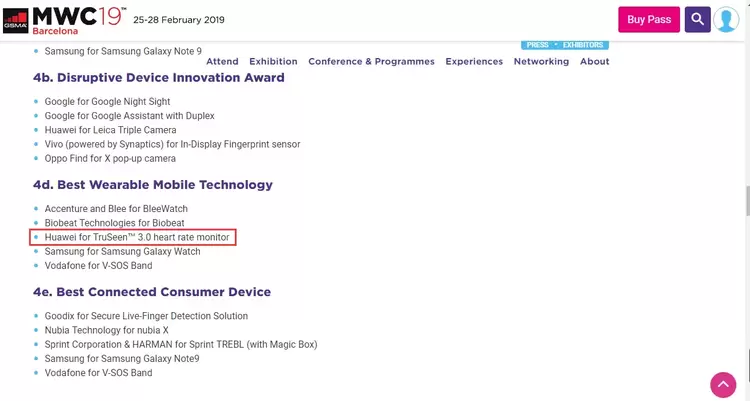Click the Buy Pass button

[648, 19]
